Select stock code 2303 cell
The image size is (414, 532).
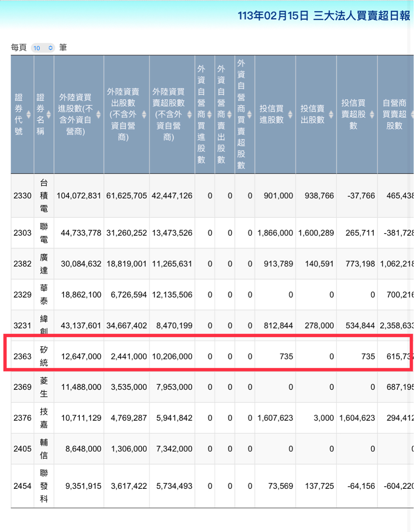22,233
